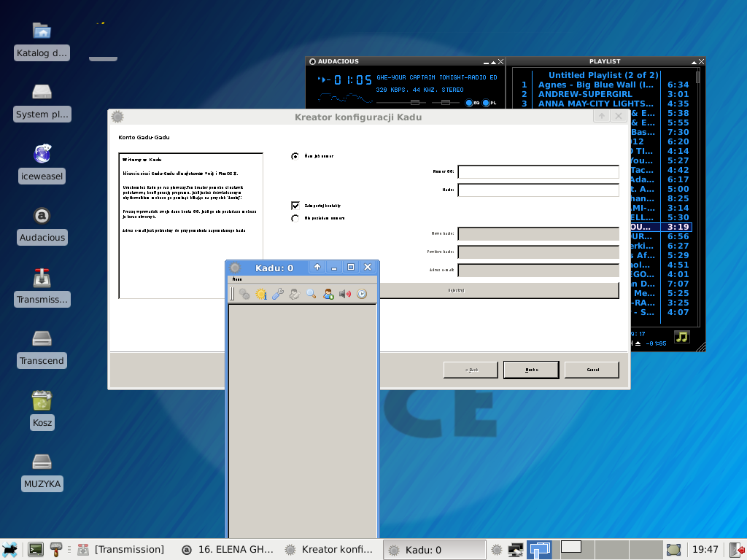This screenshot has height=560, width=747.
Task: Open the magnifier search icon in Kadu
Action: pyautogui.click(x=311, y=295)
